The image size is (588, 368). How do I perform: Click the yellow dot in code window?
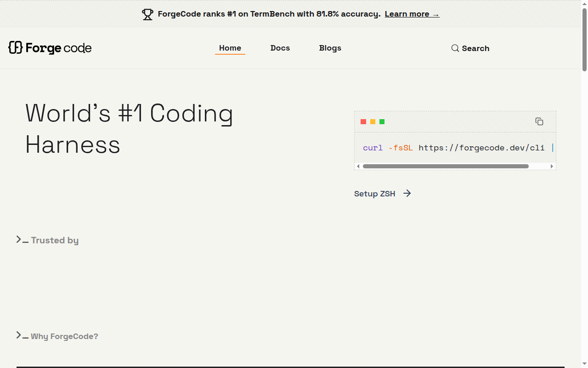[373, 122]
